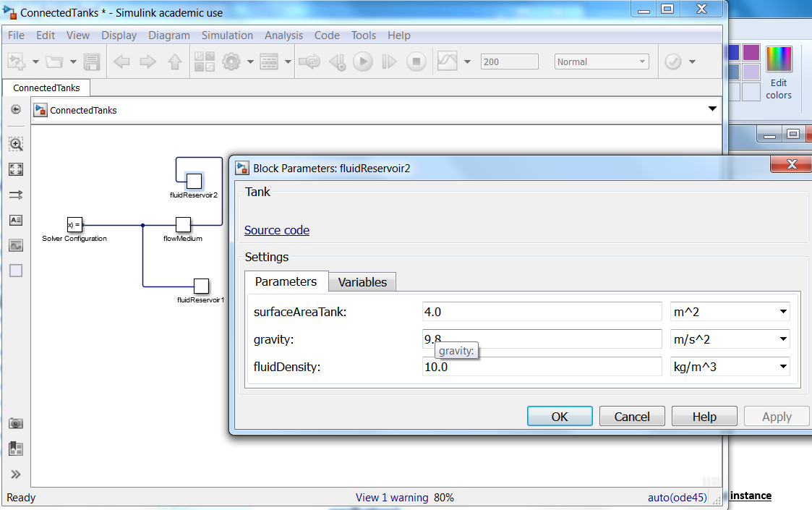
Task: Switch to the Variables tab
Action: pyautogui.click(x=362, y=282)
